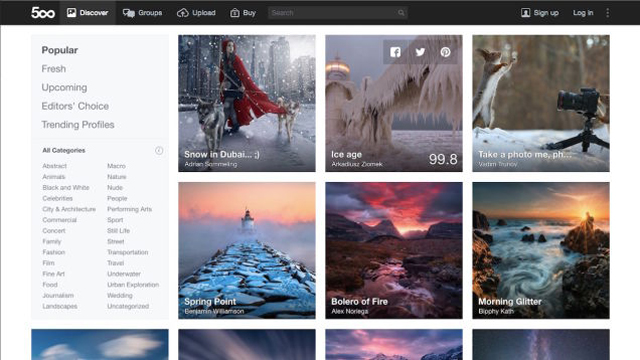Pick the Still Life category
This screenshot has height=360, width=640.
(118, 231)
